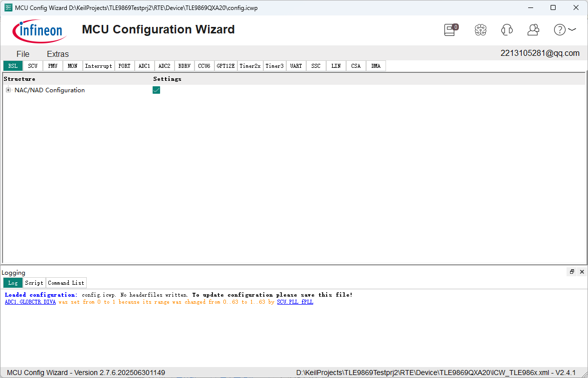Viewport: 588px width, 378px height.
Task: Select the UART configuration tab
Action: tap(296, 65)
